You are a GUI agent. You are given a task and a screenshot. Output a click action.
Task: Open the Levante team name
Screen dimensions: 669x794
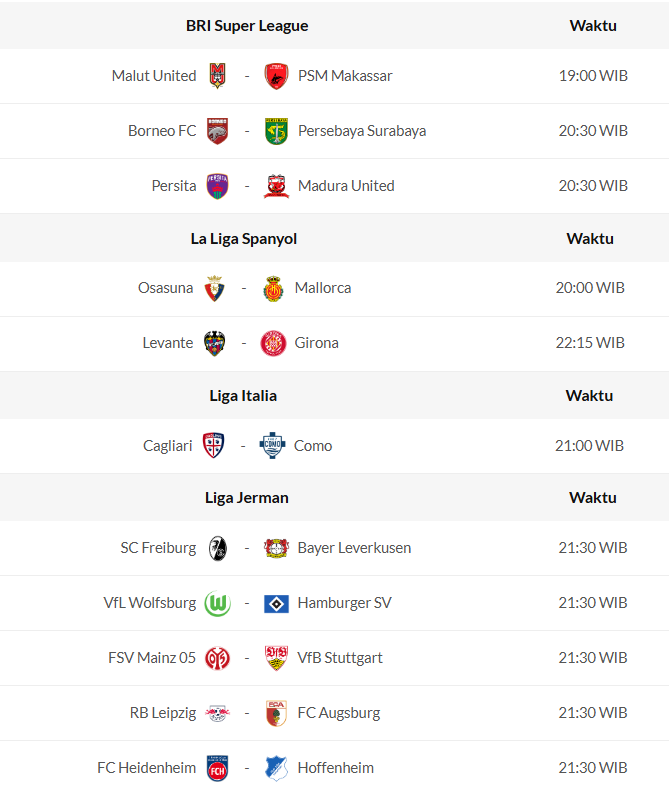[168, 343]
